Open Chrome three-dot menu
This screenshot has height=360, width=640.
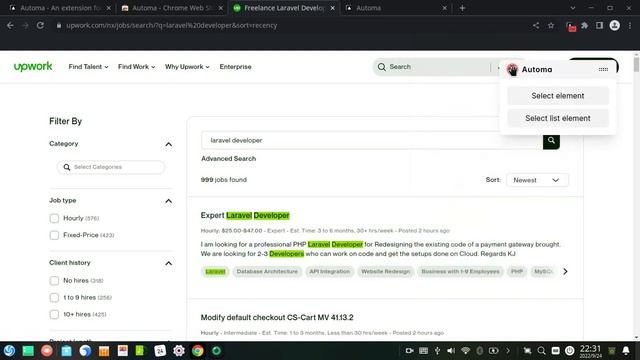pyautogui.click(x=630, y=25)
